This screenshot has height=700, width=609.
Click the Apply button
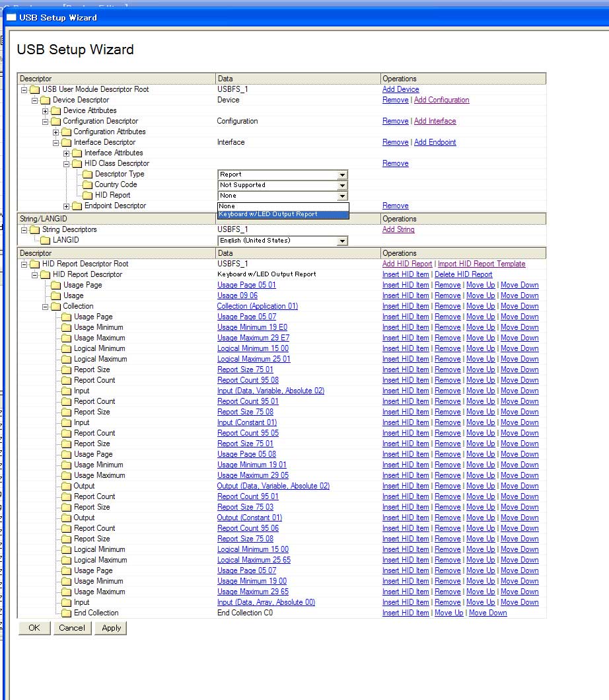point(112,628)
